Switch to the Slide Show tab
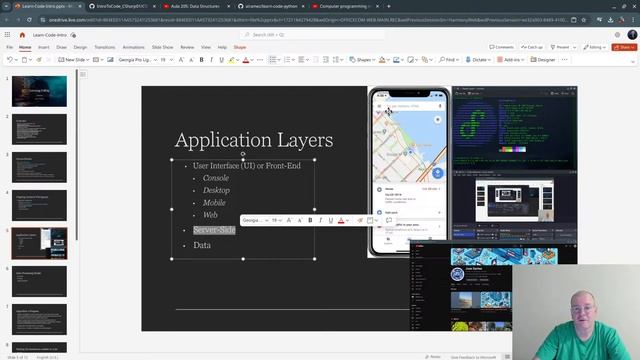 tap(162, 47)
